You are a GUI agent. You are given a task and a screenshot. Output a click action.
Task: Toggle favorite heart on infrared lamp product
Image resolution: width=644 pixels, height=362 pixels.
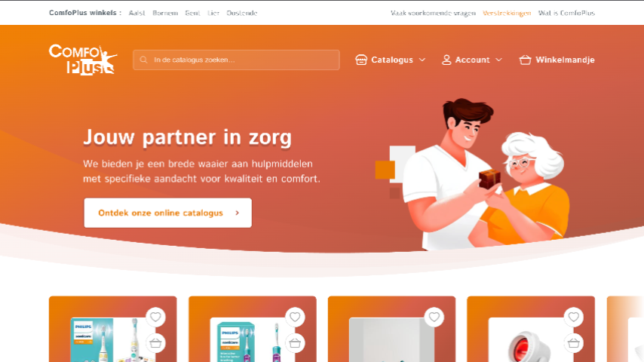574,318
